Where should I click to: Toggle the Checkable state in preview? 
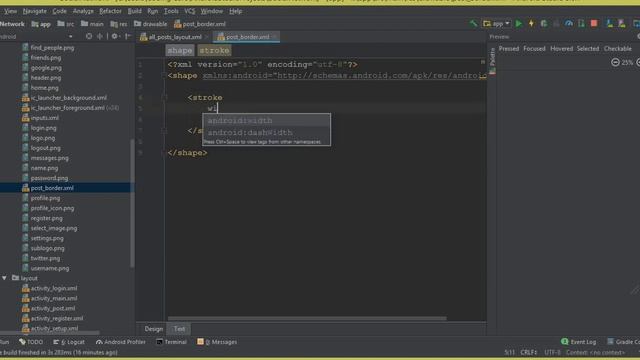pyautogui.click(x=618, y=49)
